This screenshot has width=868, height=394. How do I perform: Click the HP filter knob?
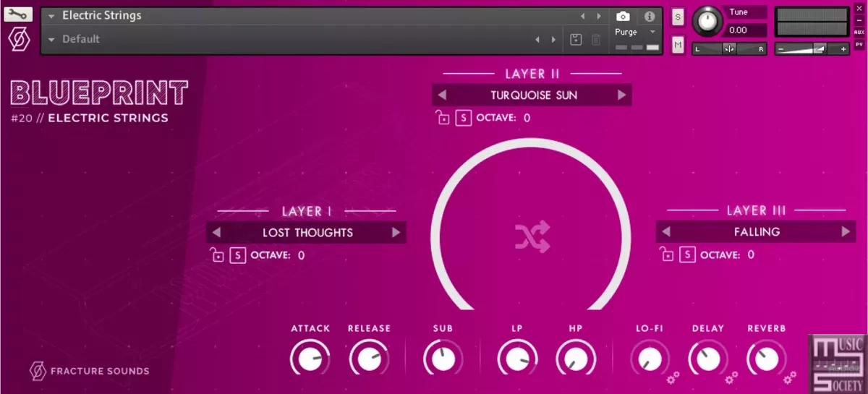(576, 359)
